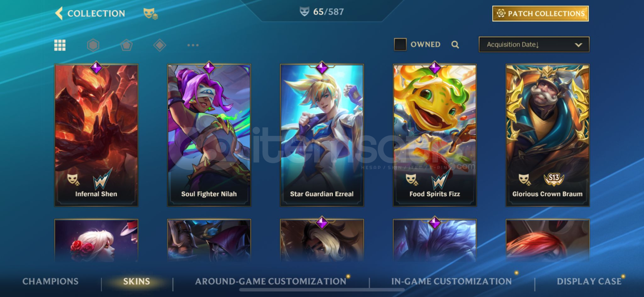Open the In-Game Customization tab
The image size is (644, 297).
451,282
